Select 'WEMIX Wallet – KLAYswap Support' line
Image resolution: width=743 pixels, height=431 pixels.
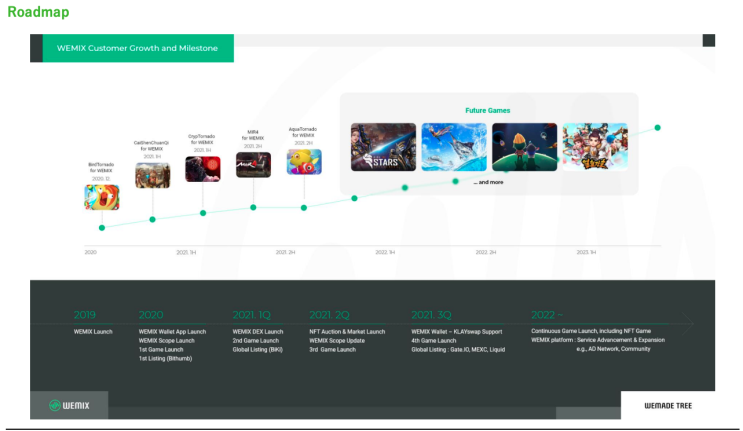[457, 332]
